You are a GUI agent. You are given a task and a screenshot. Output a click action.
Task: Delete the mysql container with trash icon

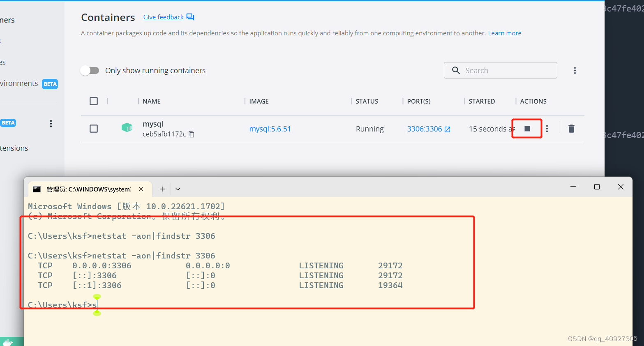(571, 129)
